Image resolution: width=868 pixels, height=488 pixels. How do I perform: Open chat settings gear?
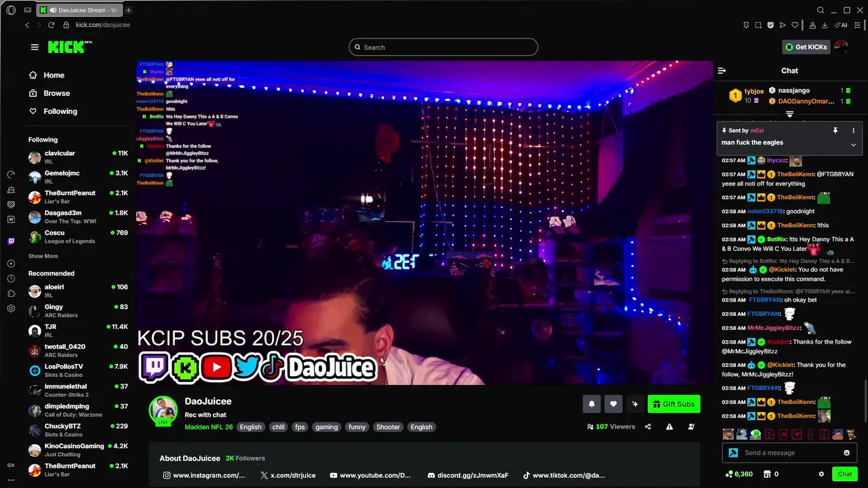(x=821, y=474)
